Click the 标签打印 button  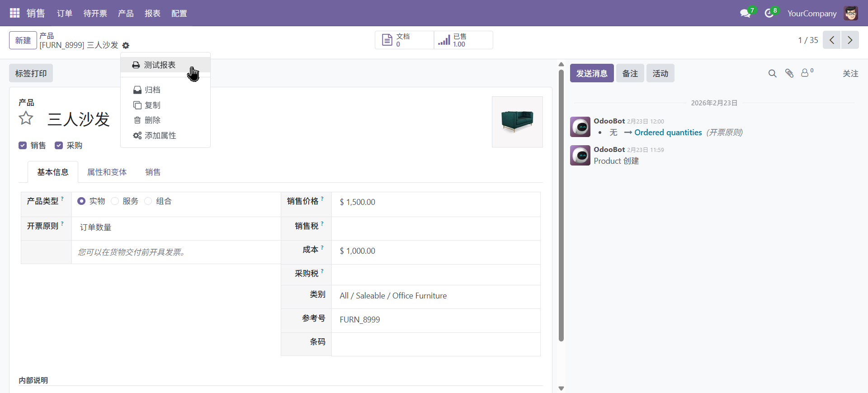coord(31,73)
